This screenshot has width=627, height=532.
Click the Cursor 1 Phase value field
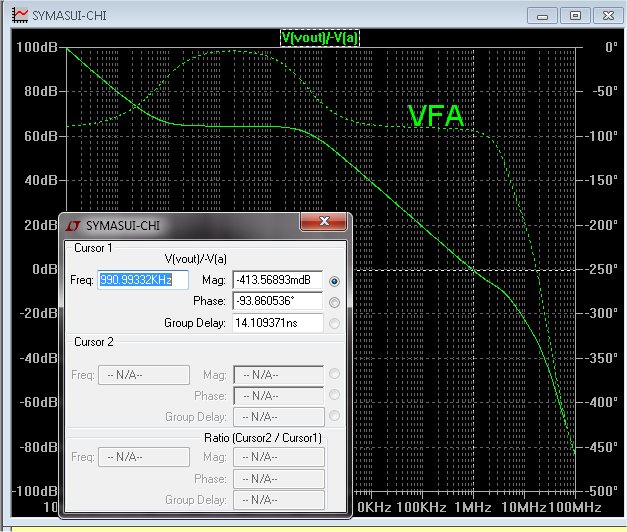278,301
